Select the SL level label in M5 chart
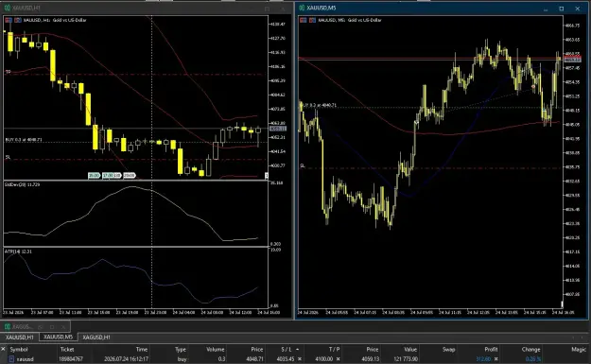Screen dimensions: 591x364 coord(303,165)
